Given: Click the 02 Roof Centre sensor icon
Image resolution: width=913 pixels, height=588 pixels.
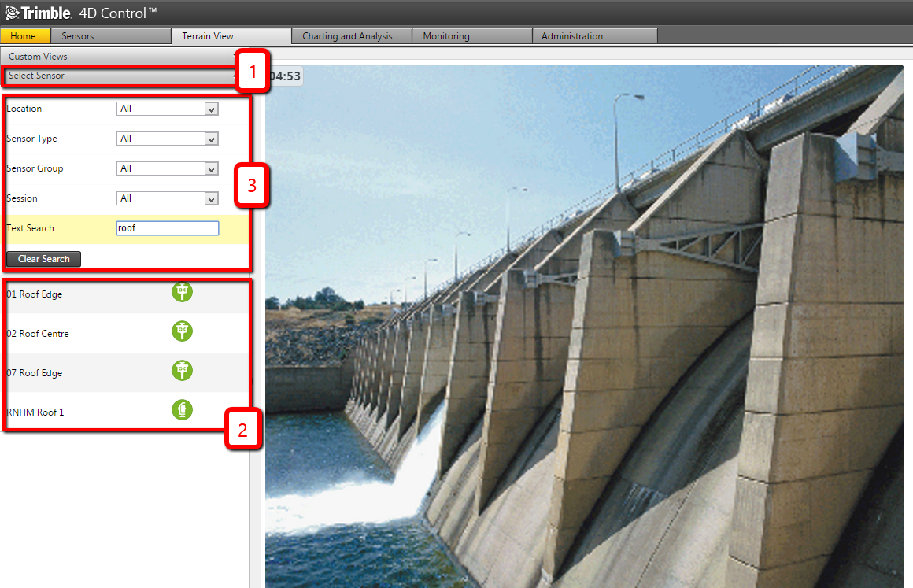Looking at the screenshot, I should click(183, 331).
